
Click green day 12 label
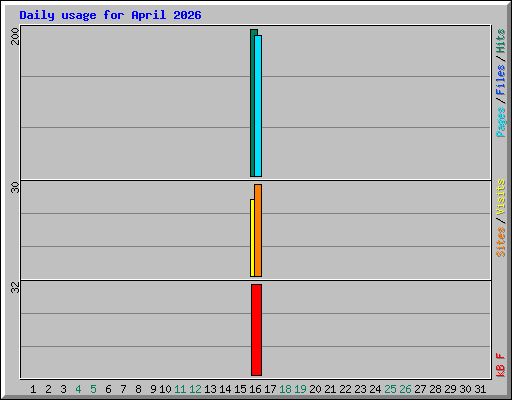195,389
